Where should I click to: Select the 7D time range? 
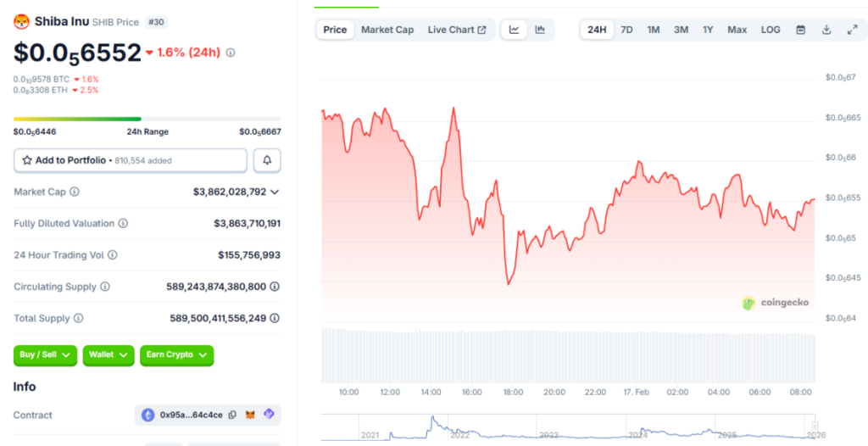(x=626, y=30)
